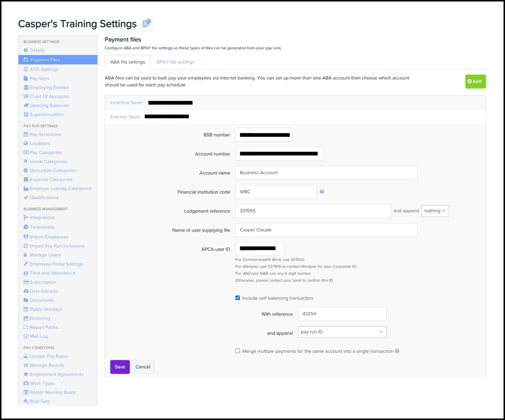
Task: Click the green Add button
Action: pyautogui.click(x=475, y=81)
